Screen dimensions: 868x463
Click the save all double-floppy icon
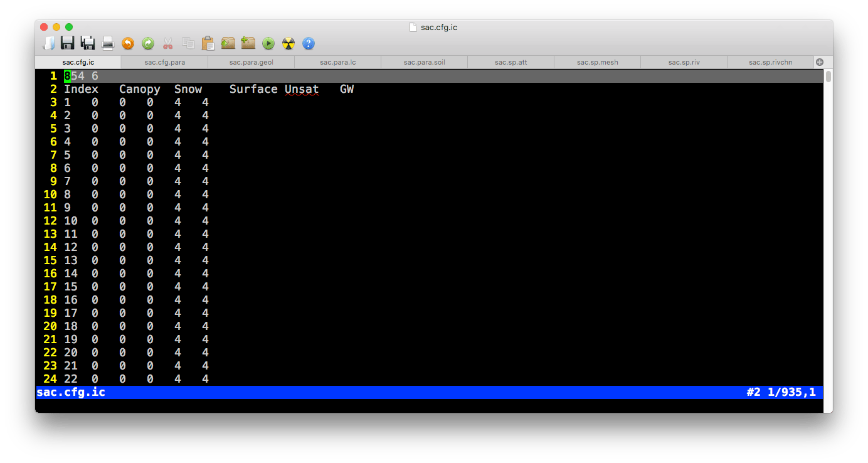(88, 43)
